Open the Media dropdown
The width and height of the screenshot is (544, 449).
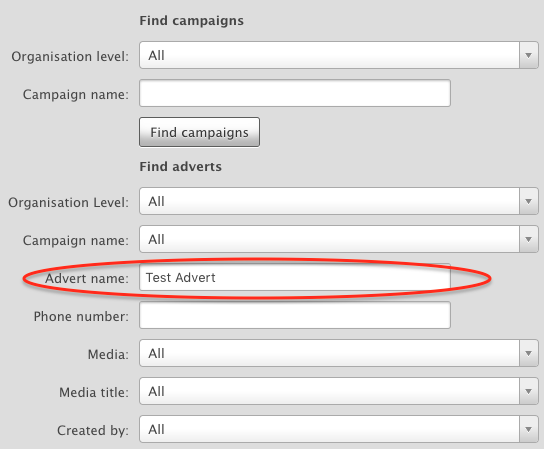[x=339, y=353]
